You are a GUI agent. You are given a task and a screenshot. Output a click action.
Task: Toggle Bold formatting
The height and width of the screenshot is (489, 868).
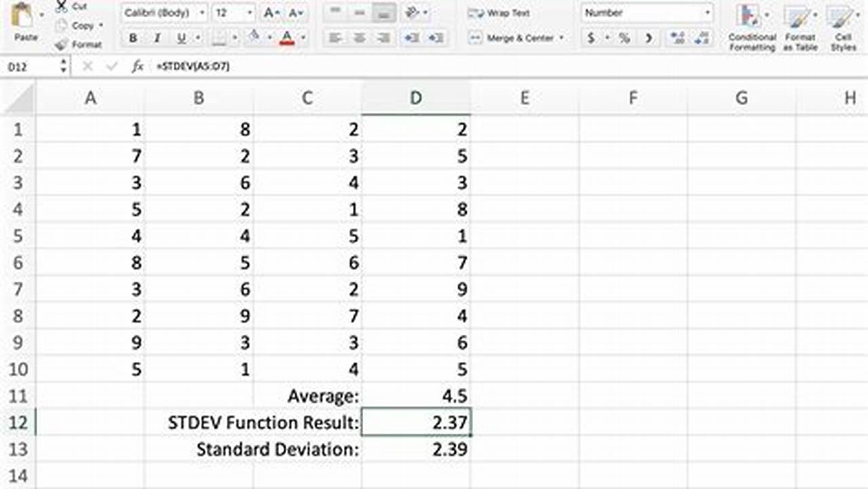coord(133,38)
